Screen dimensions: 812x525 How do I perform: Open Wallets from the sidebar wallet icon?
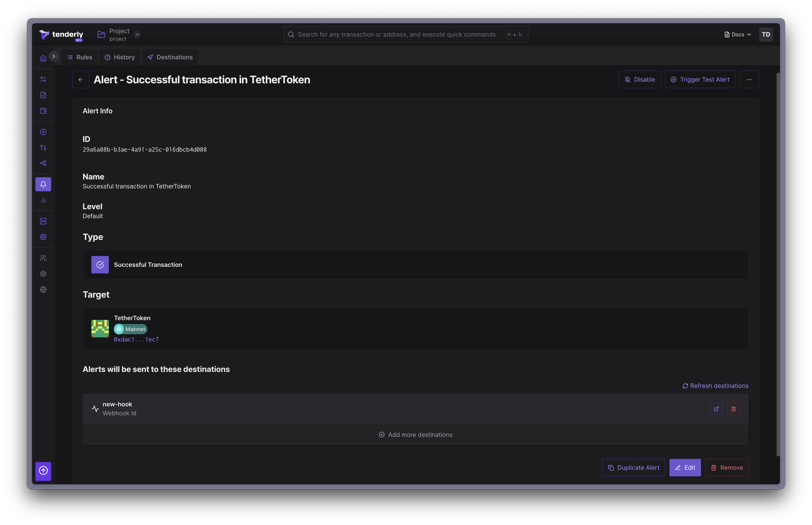(43, 111)
